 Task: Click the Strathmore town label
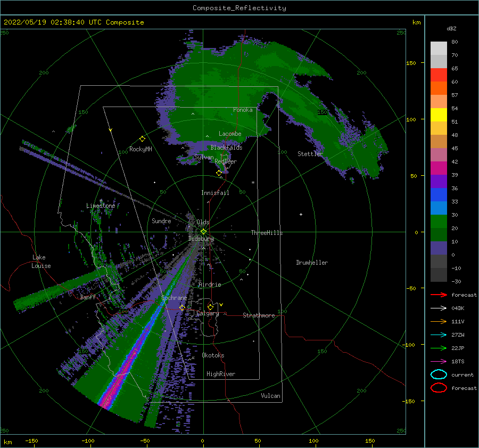pyautogui.click(x=259, y=315)
